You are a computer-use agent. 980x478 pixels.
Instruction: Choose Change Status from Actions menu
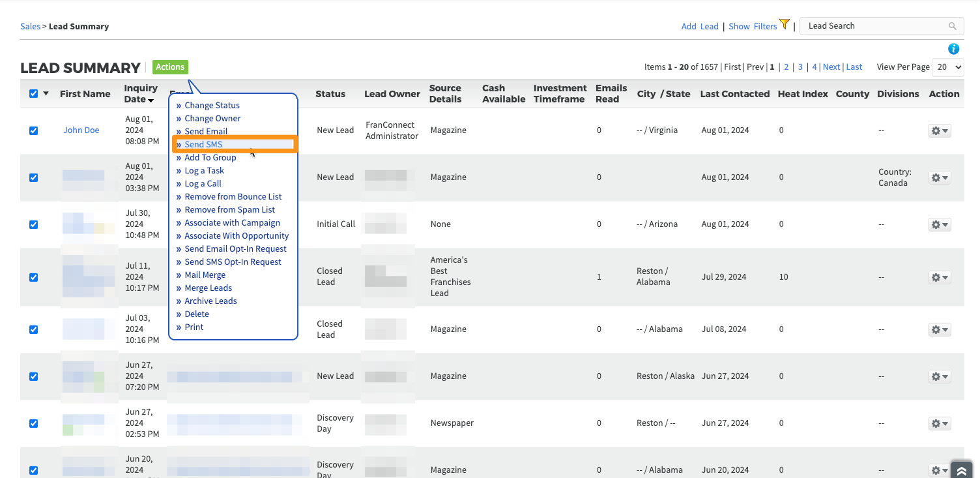[x=212, y=105]
